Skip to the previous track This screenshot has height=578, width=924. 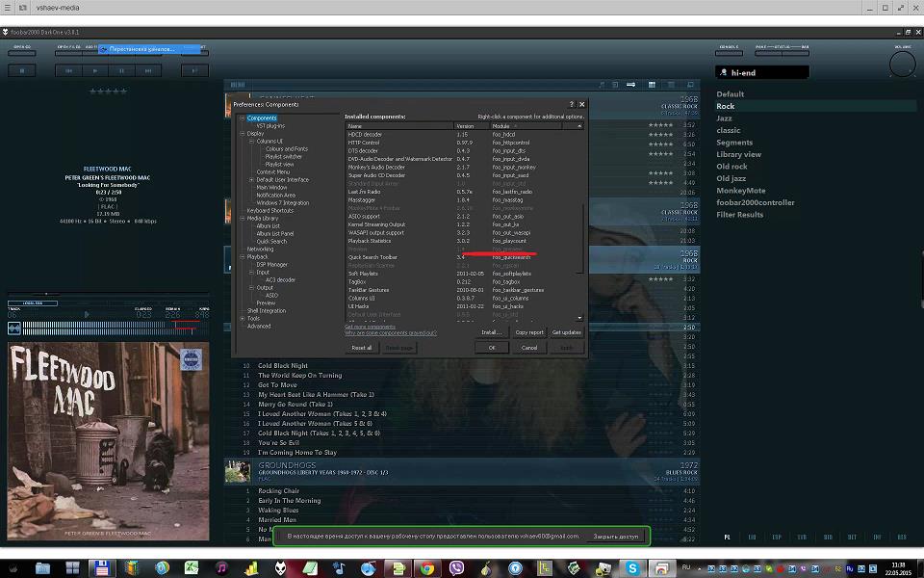tap(69, 70)
